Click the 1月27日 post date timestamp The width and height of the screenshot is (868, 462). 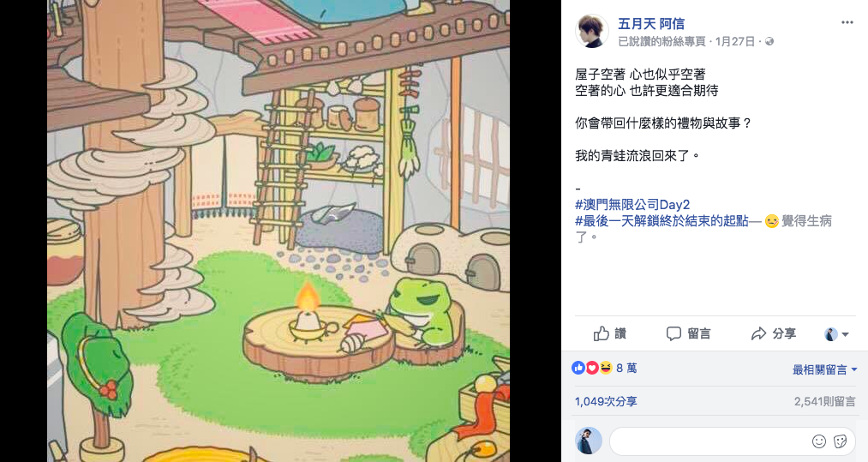[x=735, y=41]
